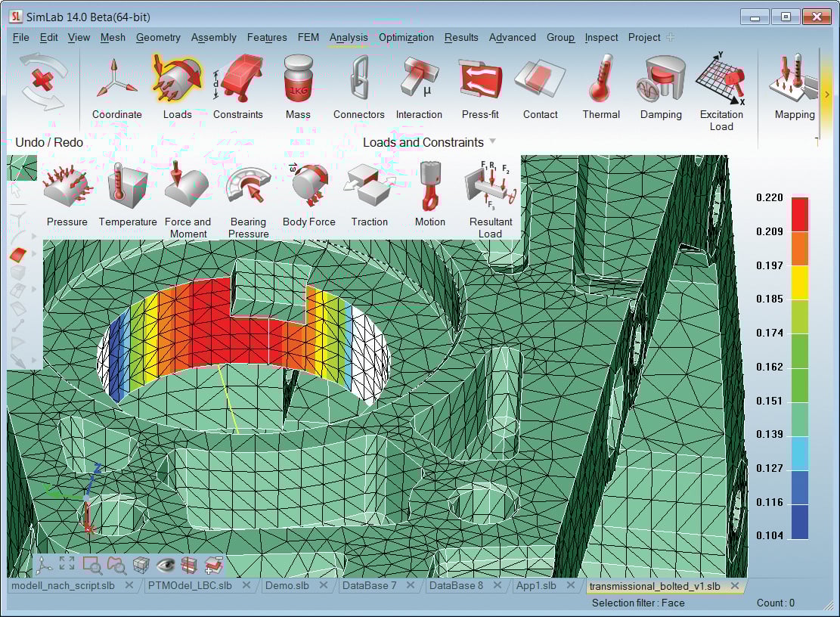Image resolution: width=840 pixels, height=617 pixels.
Task: Open the Results menu
Action: click(461, 38)
